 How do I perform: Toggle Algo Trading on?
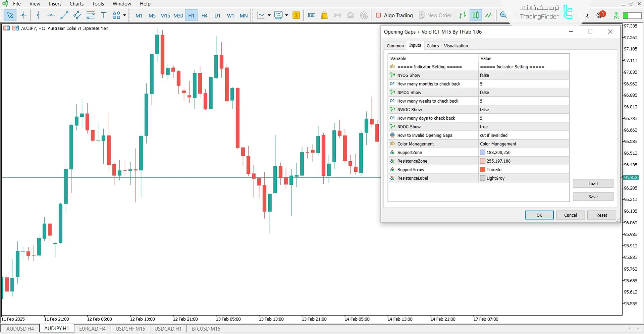[394, 15]
